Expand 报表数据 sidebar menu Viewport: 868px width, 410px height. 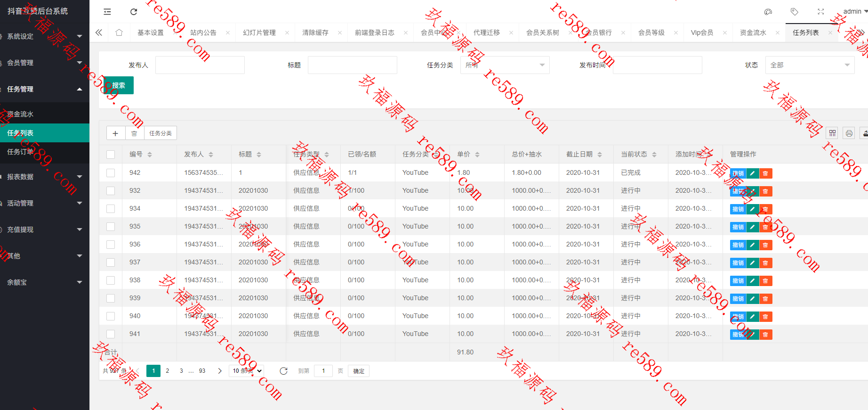pos(45,177)
